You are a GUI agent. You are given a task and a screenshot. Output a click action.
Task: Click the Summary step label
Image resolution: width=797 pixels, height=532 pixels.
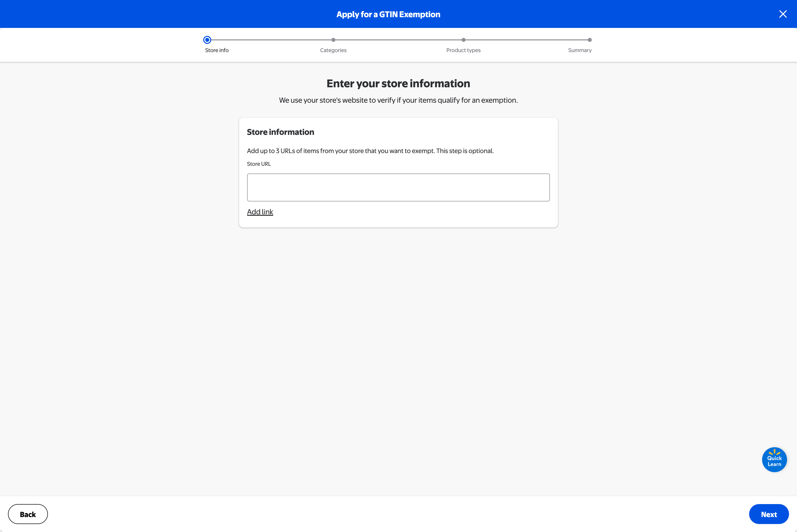(x=580, y=50)
